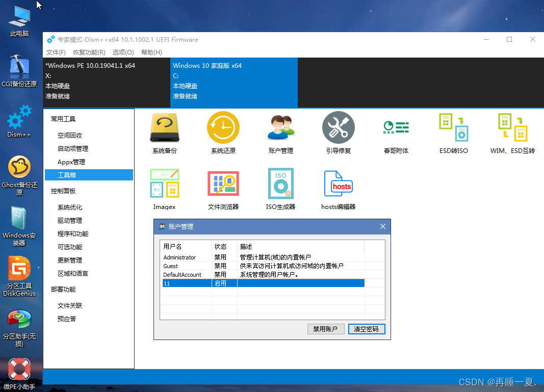Screen dimensions: 544x392
Task: Click the 控制面板 section header
Action: (63, 191)
